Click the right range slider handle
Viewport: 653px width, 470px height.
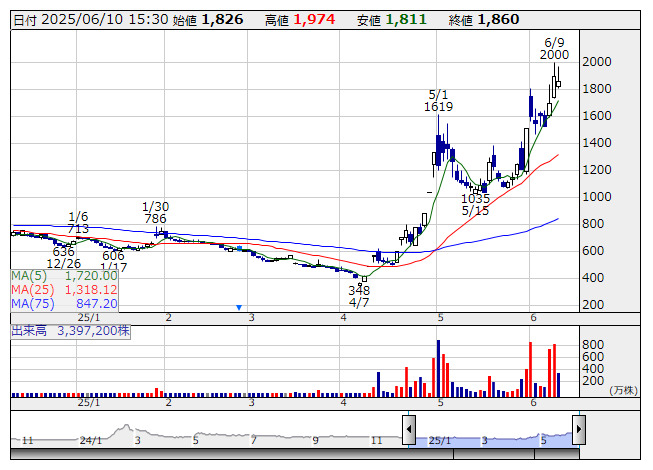click(579, 430)
